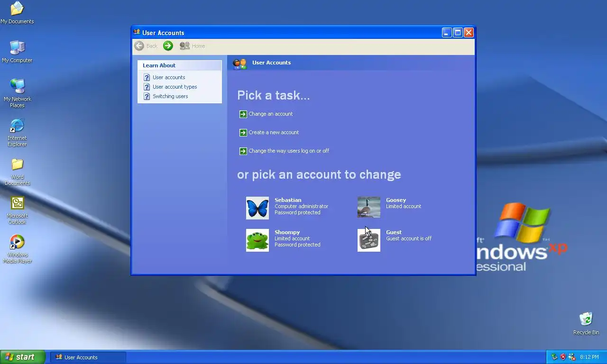Select Internet Explorer desktop shortcut
The height and width of the screenshot is (364, 607).
pos(17,133)
